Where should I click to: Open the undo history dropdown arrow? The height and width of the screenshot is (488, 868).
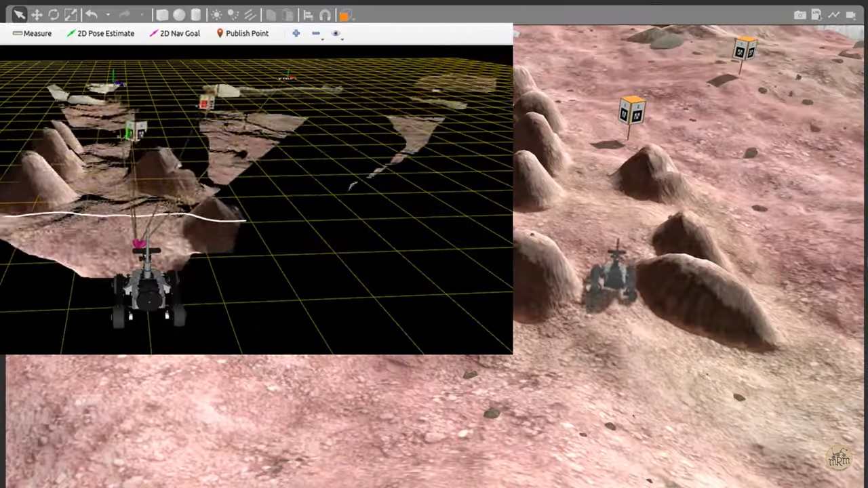pos(107,15)
